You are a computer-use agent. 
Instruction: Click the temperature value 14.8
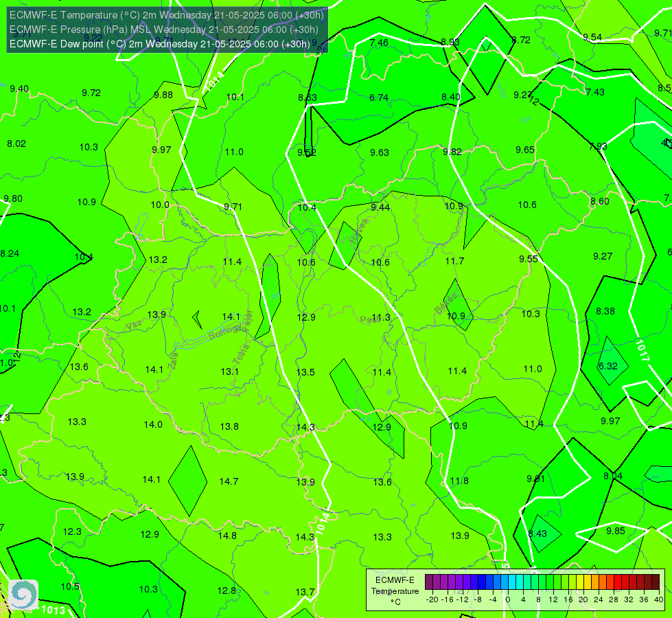[227, 536]
